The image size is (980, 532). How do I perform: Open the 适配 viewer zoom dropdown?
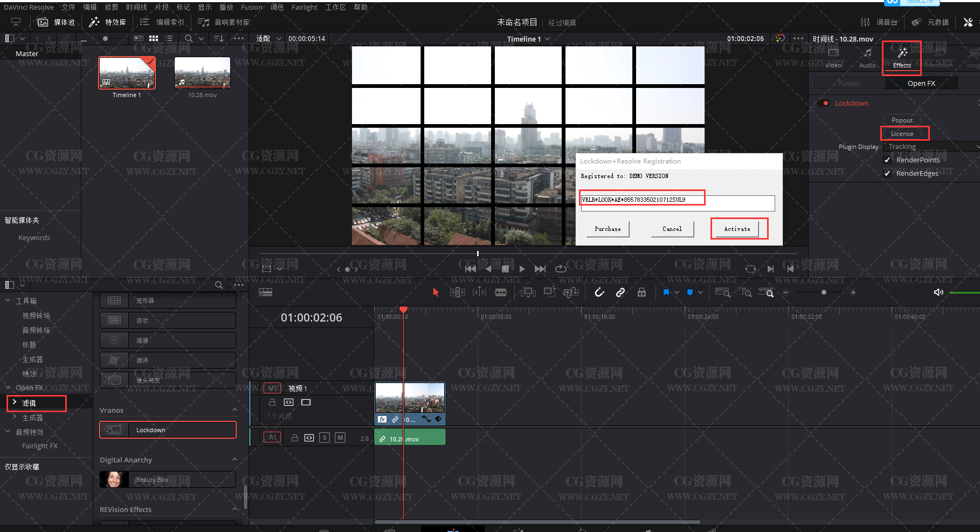[268, 39]
